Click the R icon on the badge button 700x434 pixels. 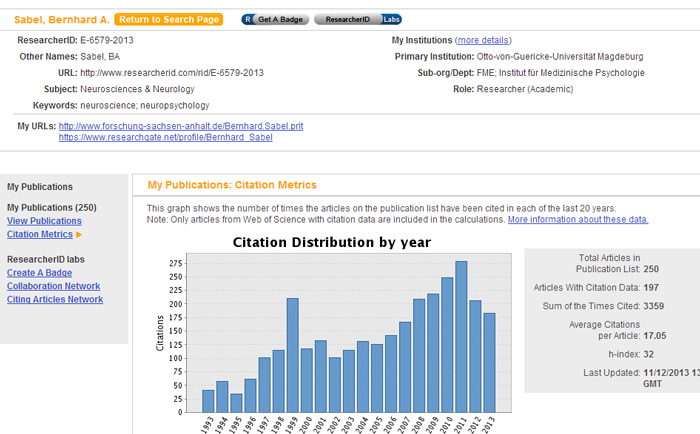248,19
